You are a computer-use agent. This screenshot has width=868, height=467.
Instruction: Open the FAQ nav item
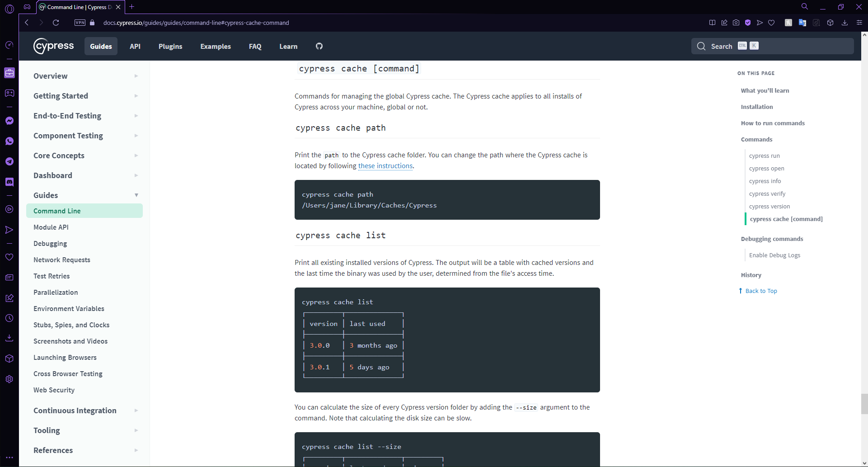(x=255, y=46)
